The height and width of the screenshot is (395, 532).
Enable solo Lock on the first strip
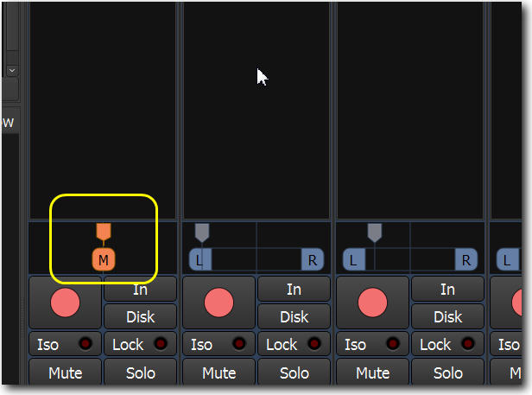pyautogui.click(x=140, y=344)
